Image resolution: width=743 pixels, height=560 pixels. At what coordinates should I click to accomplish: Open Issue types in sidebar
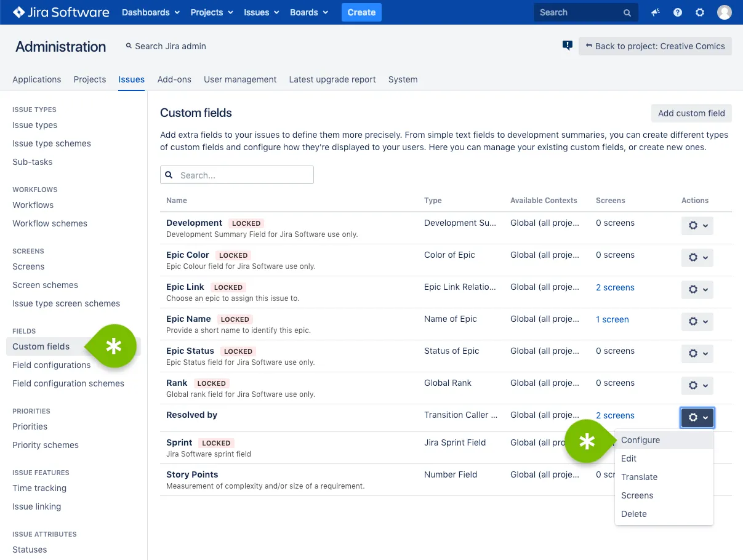pyautogui.click(x=35, y=125)
